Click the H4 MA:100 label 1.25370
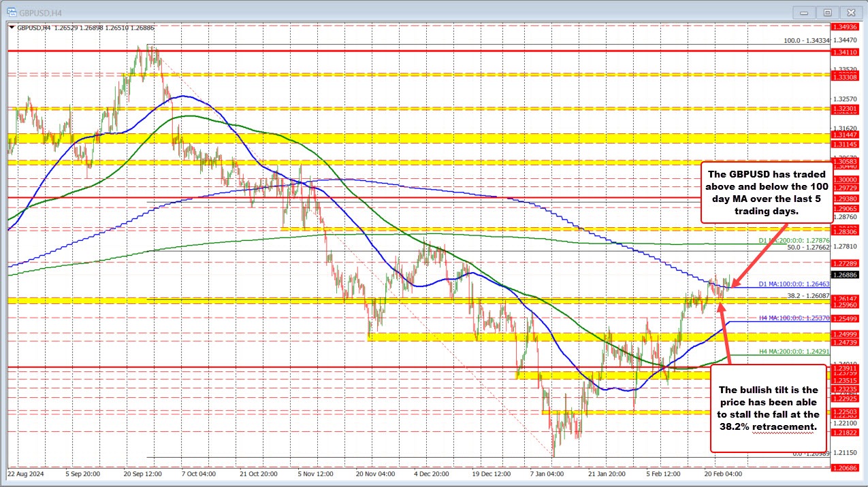This screenshot has height=487, width=868. 793,318
